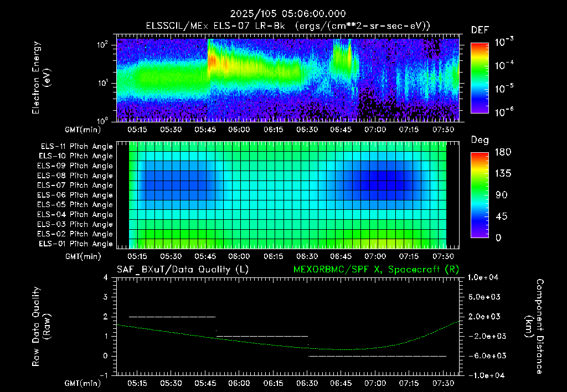Click tick −1 on the data quality axis
This screenshot has height=392, width=567.
104,375
